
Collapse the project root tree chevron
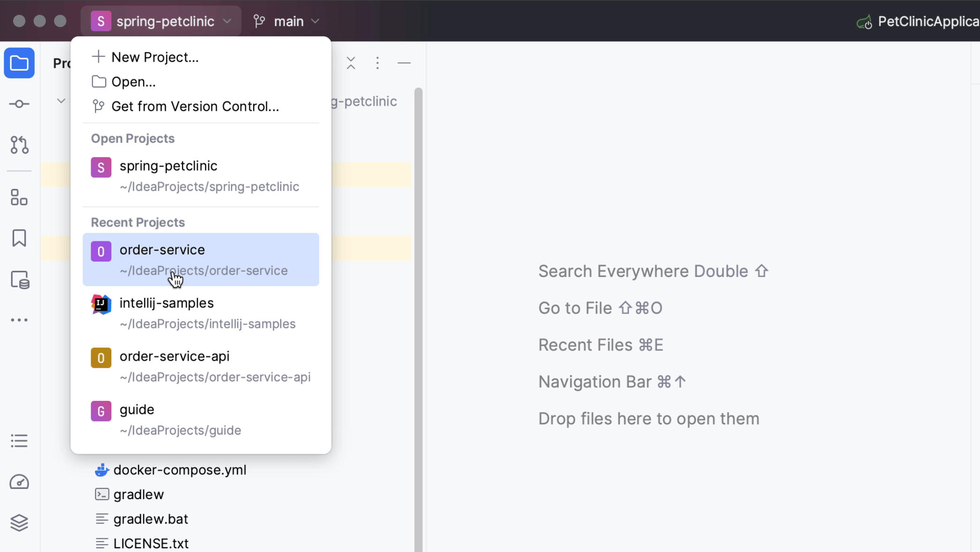pos(61,101)
